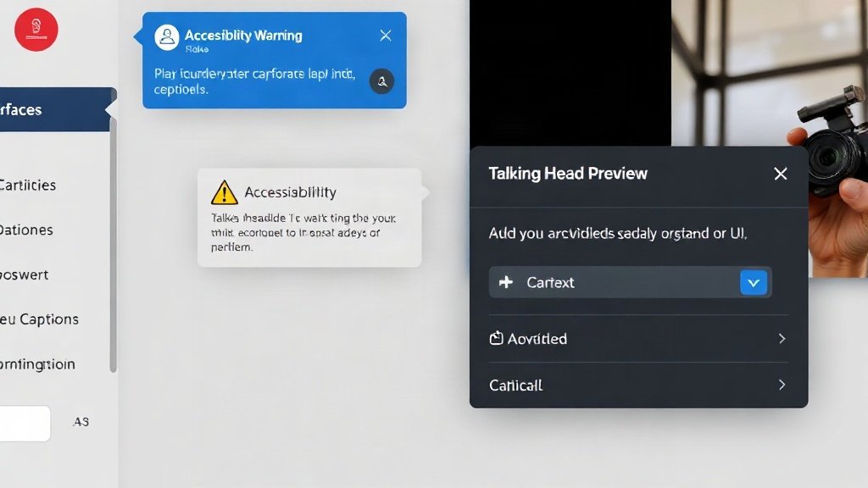Click the icon next to Aovitled
This screenshot has height=488, width=868.
point(496,338)
